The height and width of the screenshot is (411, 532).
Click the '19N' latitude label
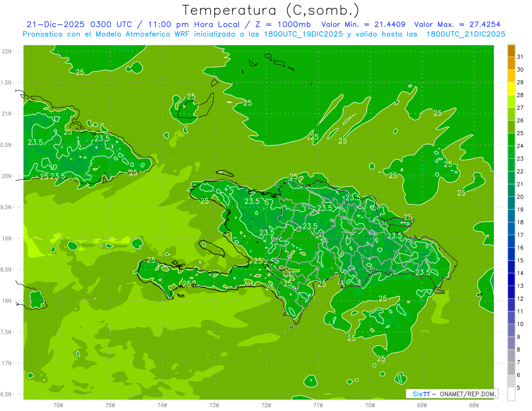click(7, 239)
